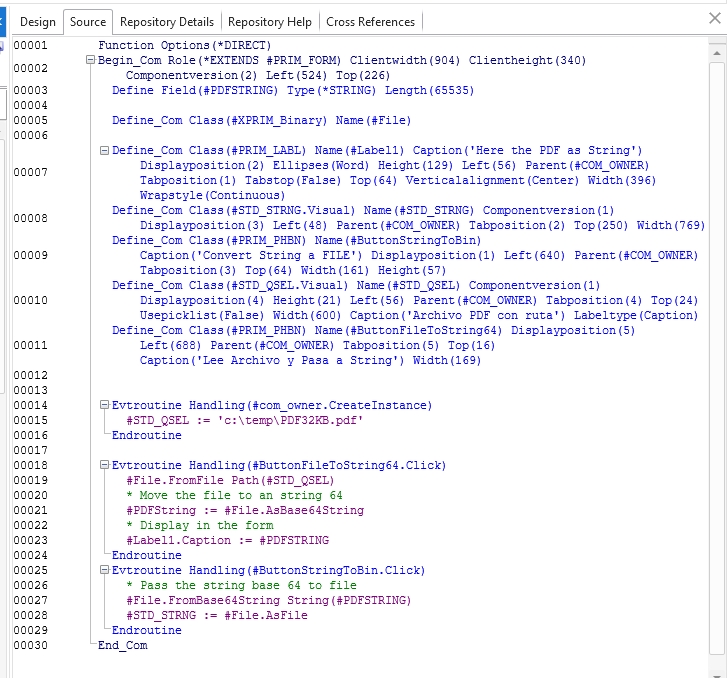Viewport: 727px width, 678px height.
Task: Click '#File.FromFile Path(#STD_QSEL)' line
Action: click(x=230, y=480)
